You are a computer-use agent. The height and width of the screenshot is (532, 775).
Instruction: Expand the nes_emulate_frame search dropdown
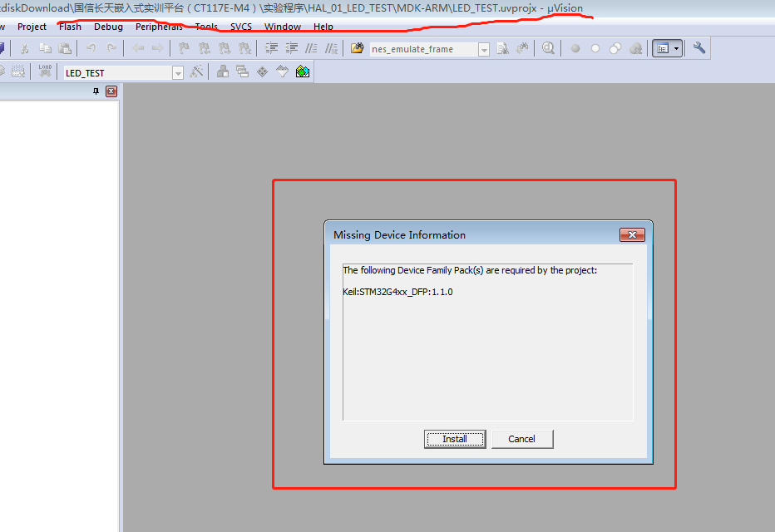point(484,49)
